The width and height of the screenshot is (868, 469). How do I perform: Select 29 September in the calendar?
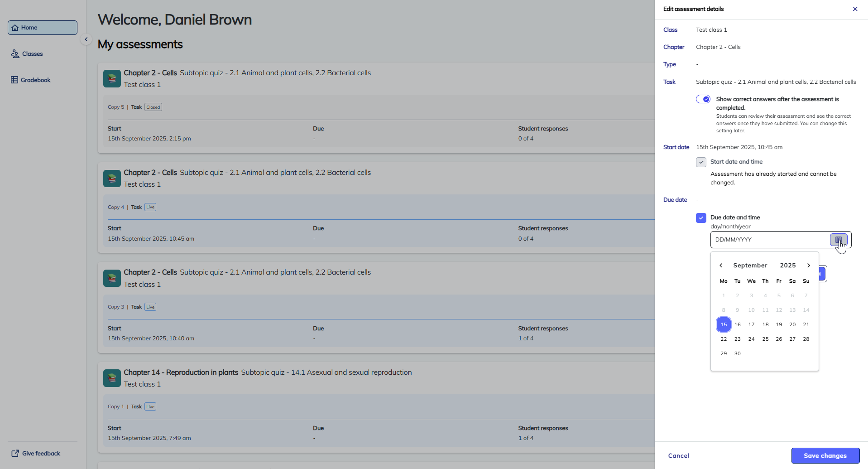click(x=724, y=353)
